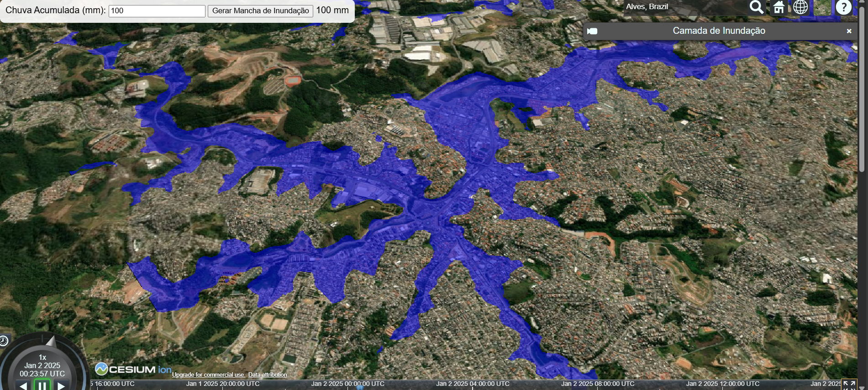Viewport: 868px width, 390px height.
Task: Close the Camada de Inundação info box
Action: [x=849, y=31]
